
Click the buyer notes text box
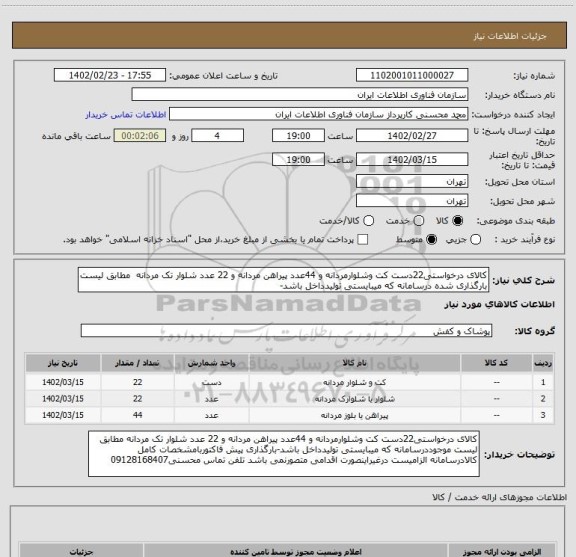click(284, 454)
